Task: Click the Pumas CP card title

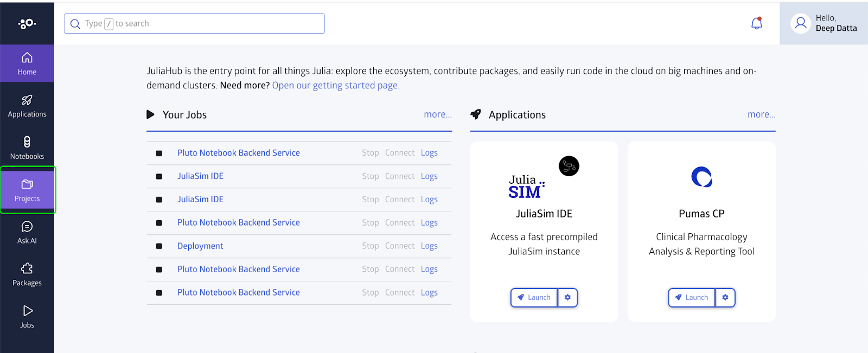Action: [701, 214]
